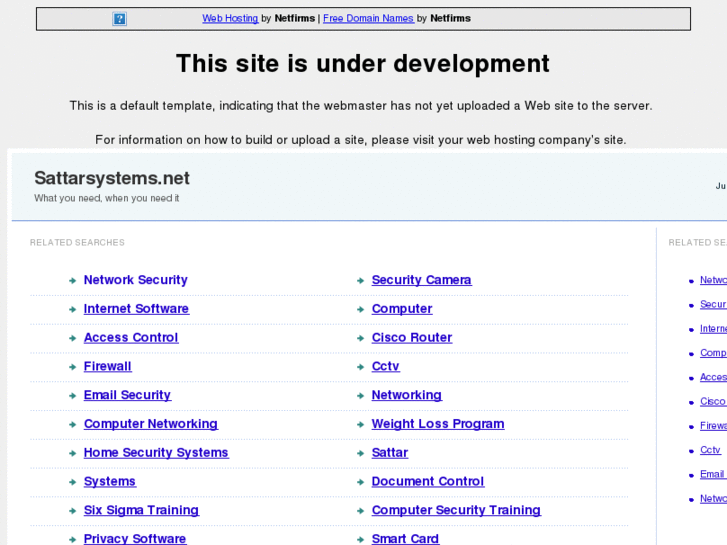The width and height of the screenshot is (727, 545).
Task: Open the sidebar Cctv link
Action: click(710, 450)
